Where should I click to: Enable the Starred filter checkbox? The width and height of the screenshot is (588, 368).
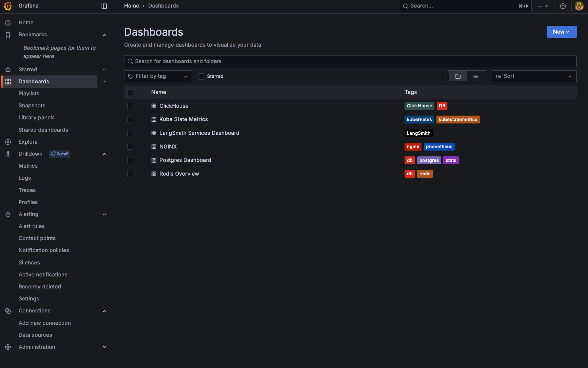tap(201, 76)
